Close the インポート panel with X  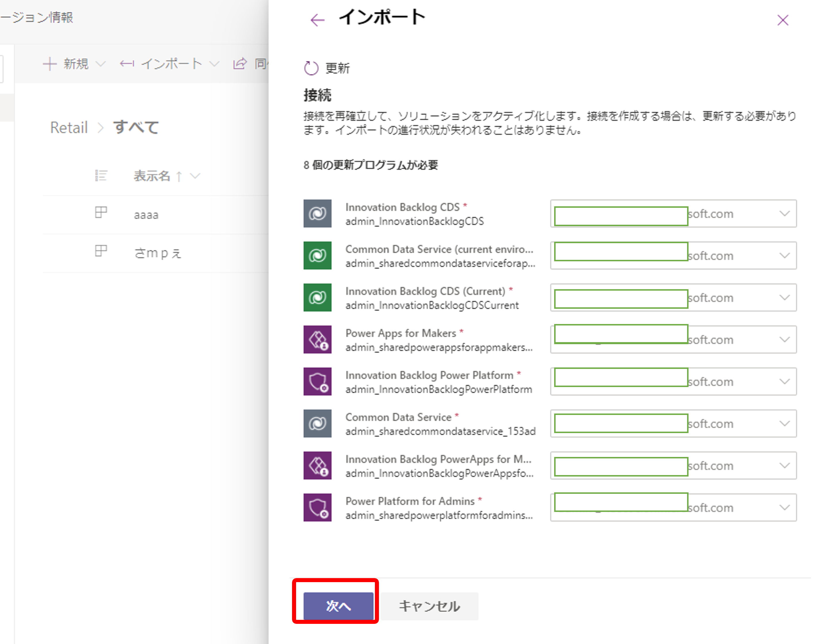pyautogui.click(x=783, y=20)
